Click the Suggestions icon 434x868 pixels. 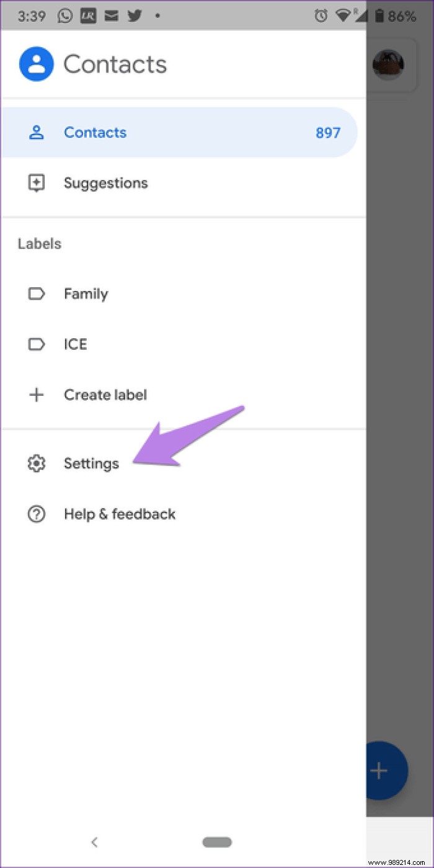click(37, 183)
